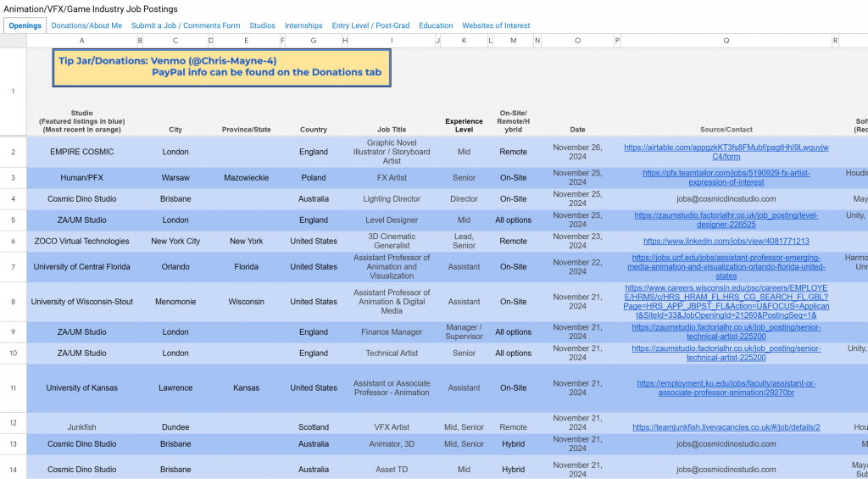The height and width of the screenshot is (479, 868).
Task: Select column M header
Action: (513, 41)
